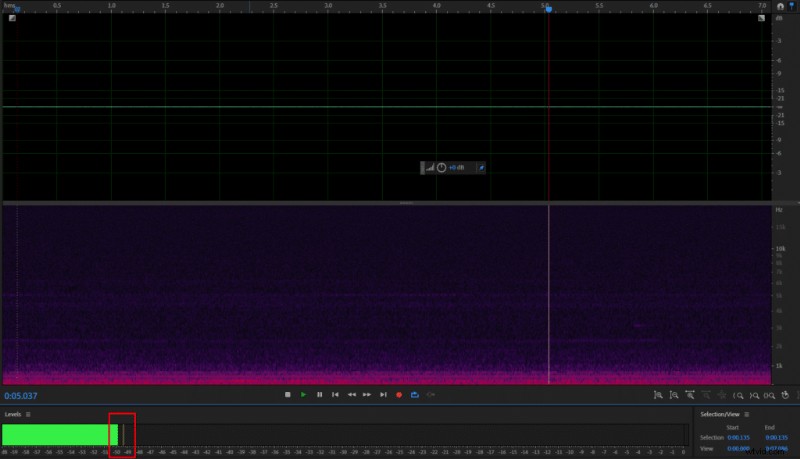Open the Levels panel menu
Viewport: 800px width, 459px height.
click(28, 415)
